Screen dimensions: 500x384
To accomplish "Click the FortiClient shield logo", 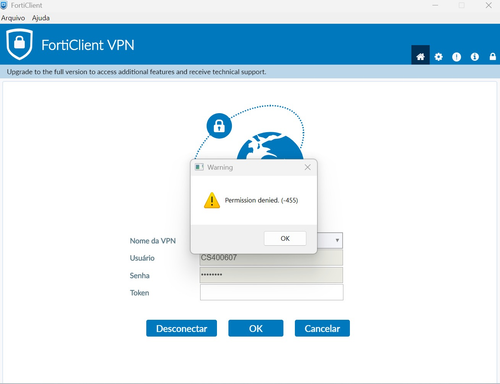I will [20, 44].
